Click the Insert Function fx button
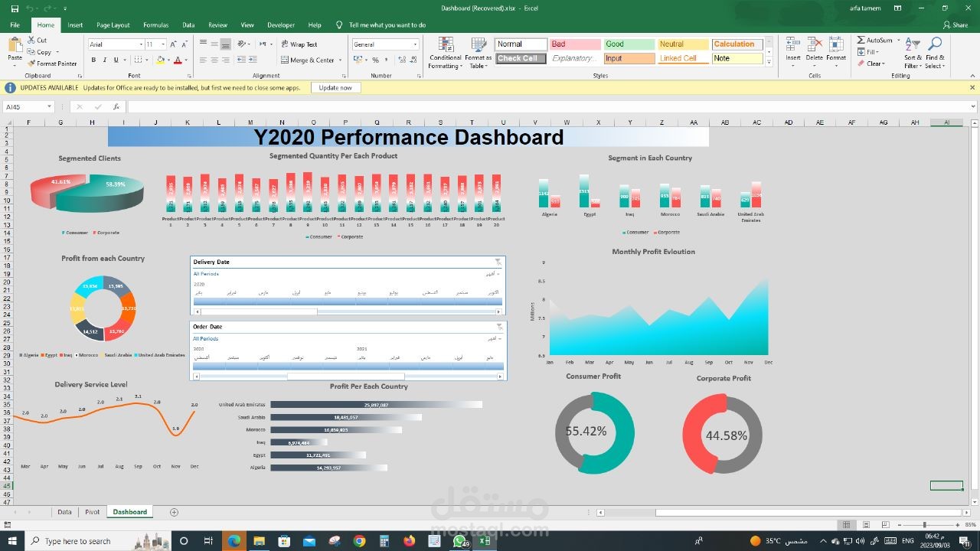Image resolution: width=980 pixels, height=551 pixels. pyautogui.click(x=116, y=107)
